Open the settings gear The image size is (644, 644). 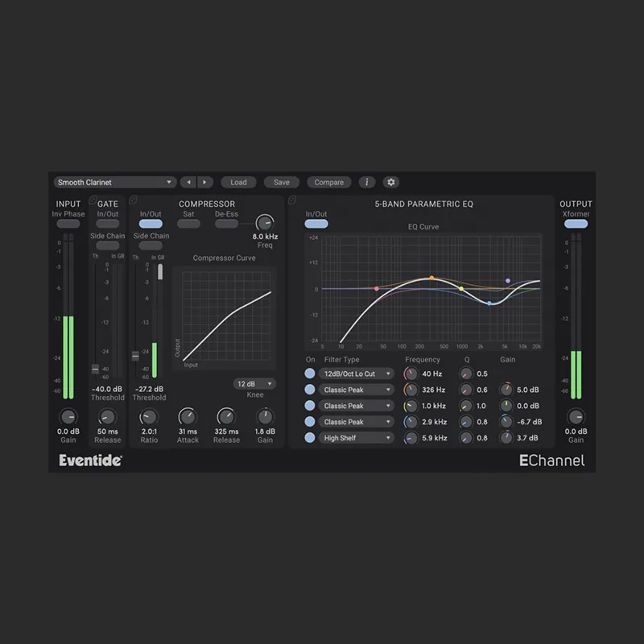click(x=391, y=182)
